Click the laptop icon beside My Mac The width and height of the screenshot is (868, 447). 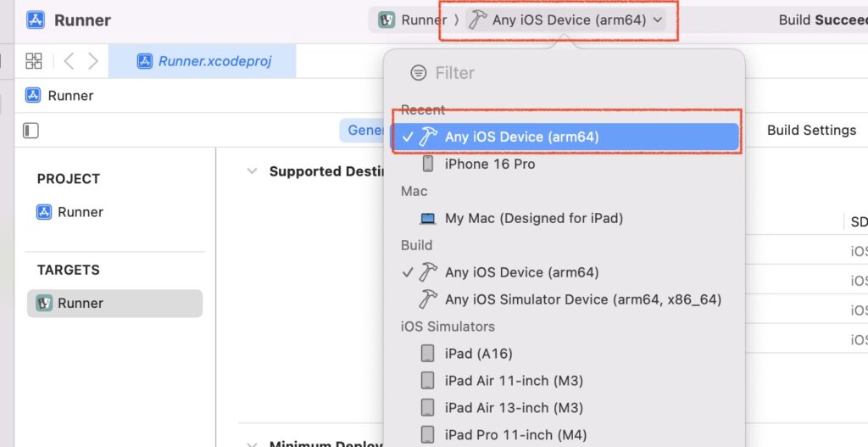427,219
